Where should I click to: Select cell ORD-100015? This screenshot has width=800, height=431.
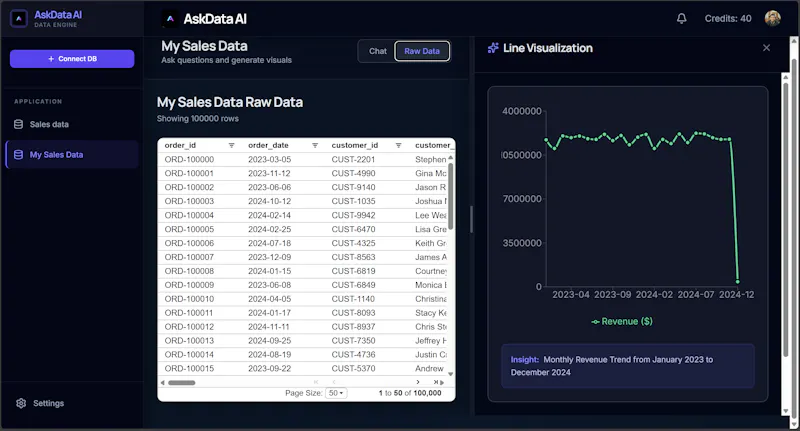[x=189, y=368]
